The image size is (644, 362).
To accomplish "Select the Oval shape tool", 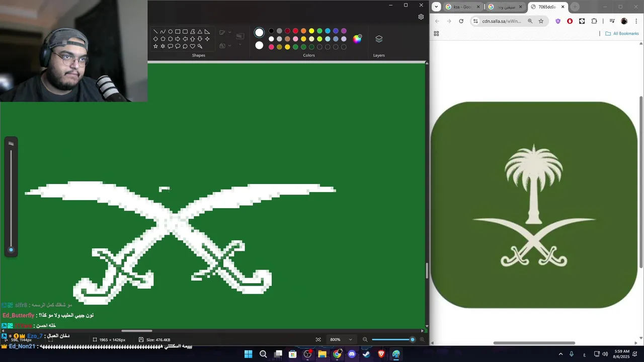I will coord(170,31).
